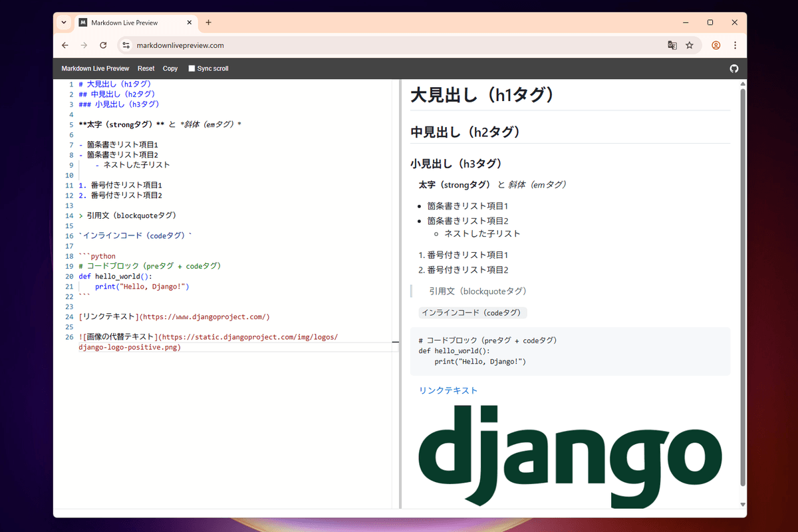Viewport: 798px width, 532px height.
Task: Click the browser forward arrow
Action: (x=84, y=45)
